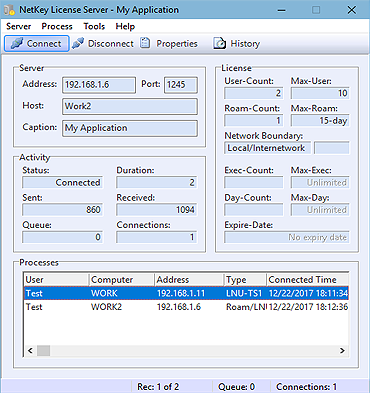Click the Status field showing Connected
370x393 pixels.
(x=62, y=183)
